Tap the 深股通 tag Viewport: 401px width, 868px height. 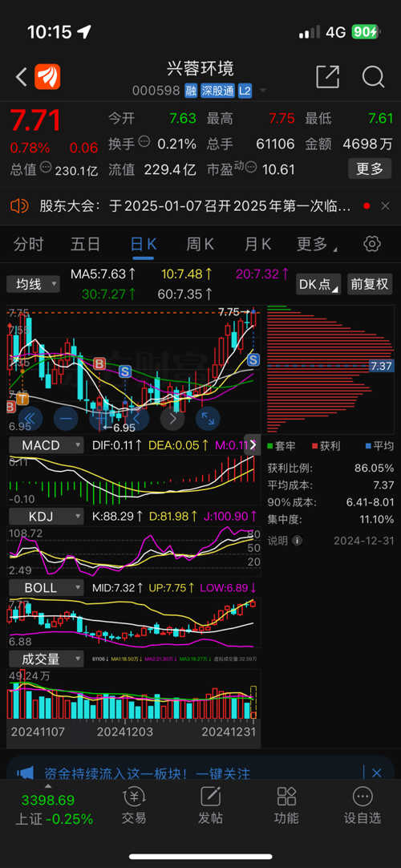[217, 91]
